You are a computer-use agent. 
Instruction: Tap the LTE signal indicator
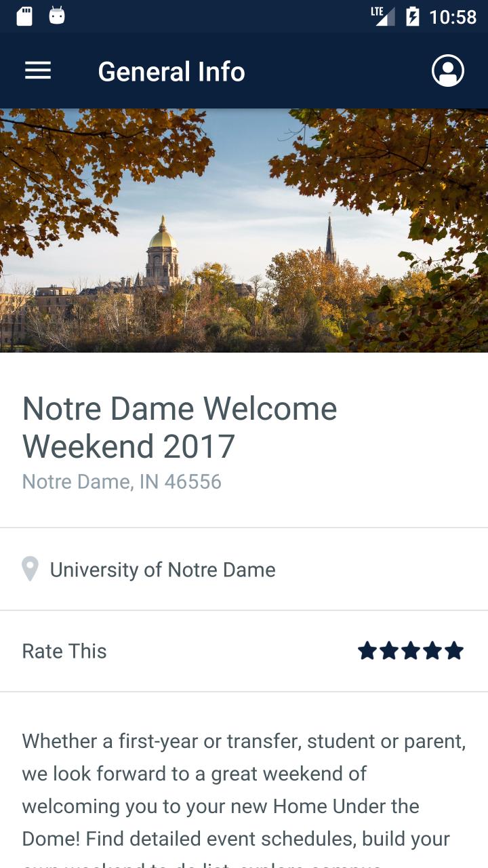coord(383,16)
